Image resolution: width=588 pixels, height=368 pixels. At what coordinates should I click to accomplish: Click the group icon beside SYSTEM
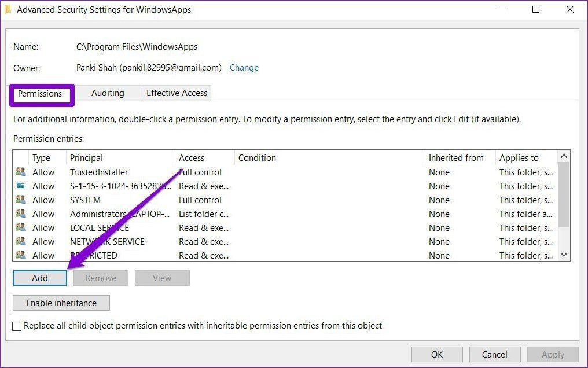point(21,200)
